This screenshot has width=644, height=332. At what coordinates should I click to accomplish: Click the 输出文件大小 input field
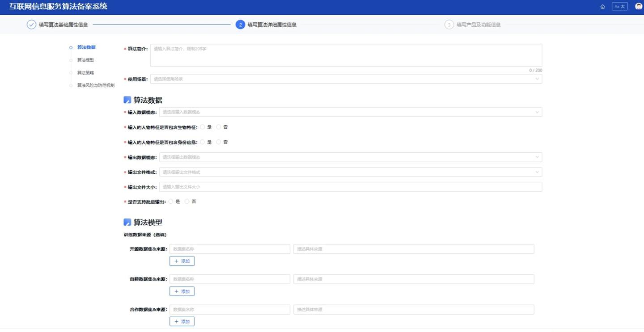(x=350, y=187)
